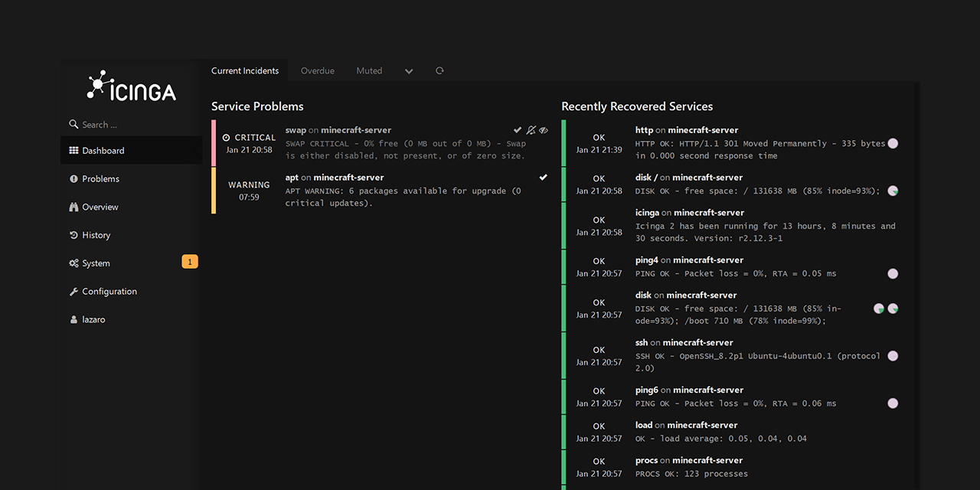The image size is (980, 490).
Task: Open System in the sidebar menu
Action: coord(131,263)
